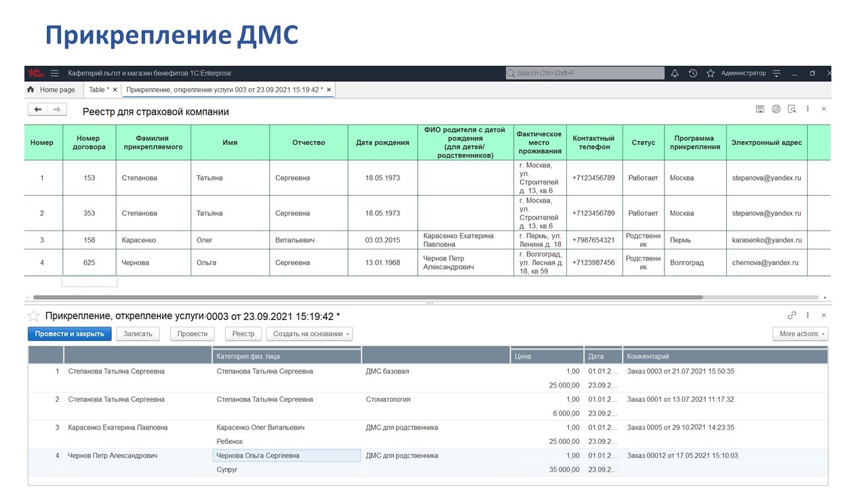
Task: Open the document form's three-dot menu
Action: (808, 315)
